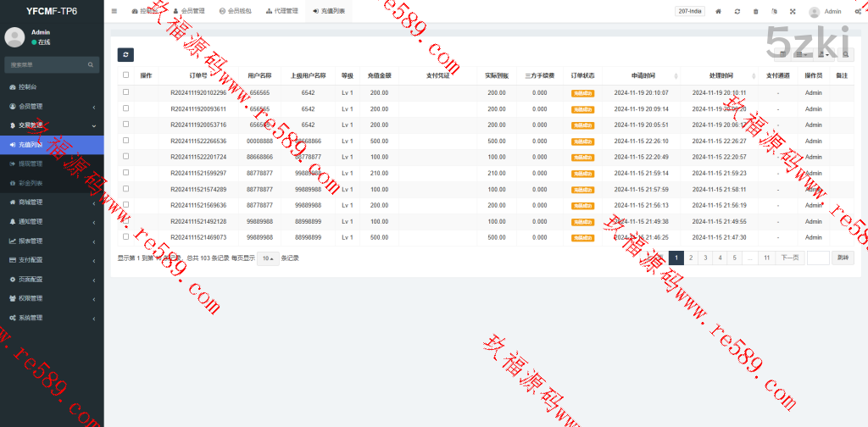Toggle fullscreen with the expand icon

(793, 11)
